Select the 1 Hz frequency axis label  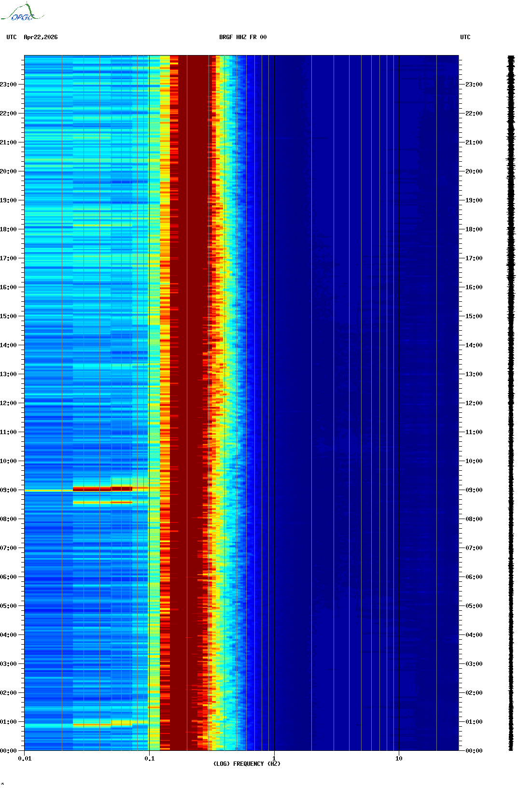[x=274, y=759]
